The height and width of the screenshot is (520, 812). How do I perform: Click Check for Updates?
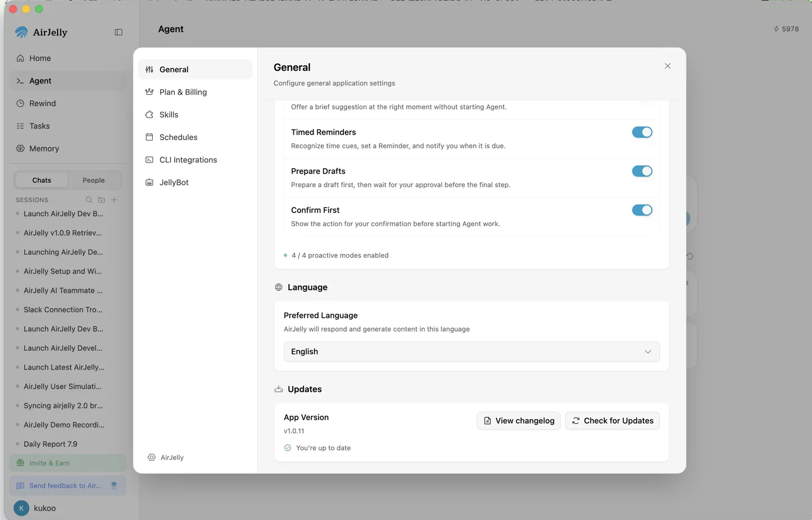(x=612, y=421)
